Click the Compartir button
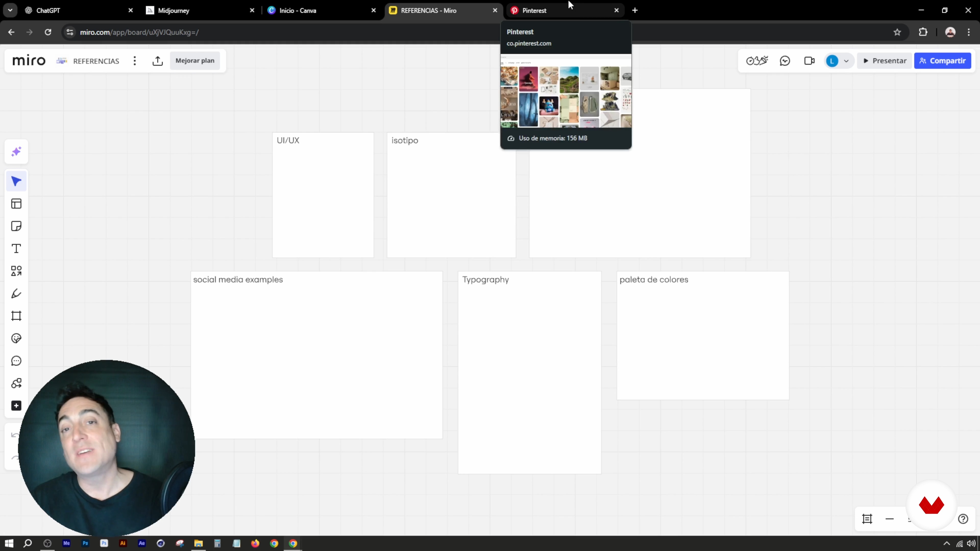Viewport: 980px width, 551px height. pos(943,61)
